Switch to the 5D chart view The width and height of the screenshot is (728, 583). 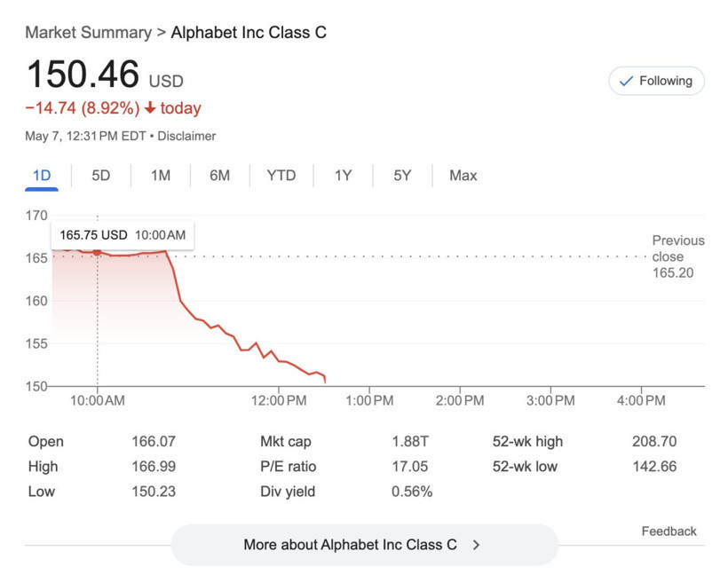(100, 176)
